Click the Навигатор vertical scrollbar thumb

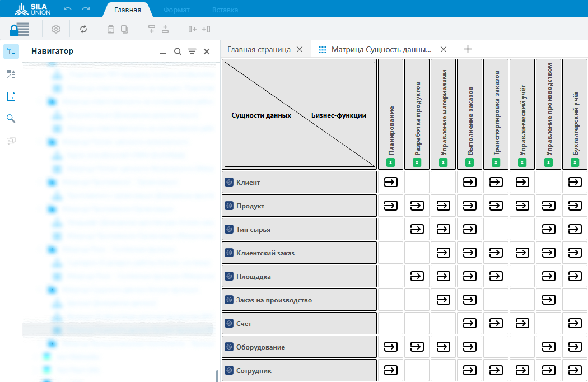(217, 376)
